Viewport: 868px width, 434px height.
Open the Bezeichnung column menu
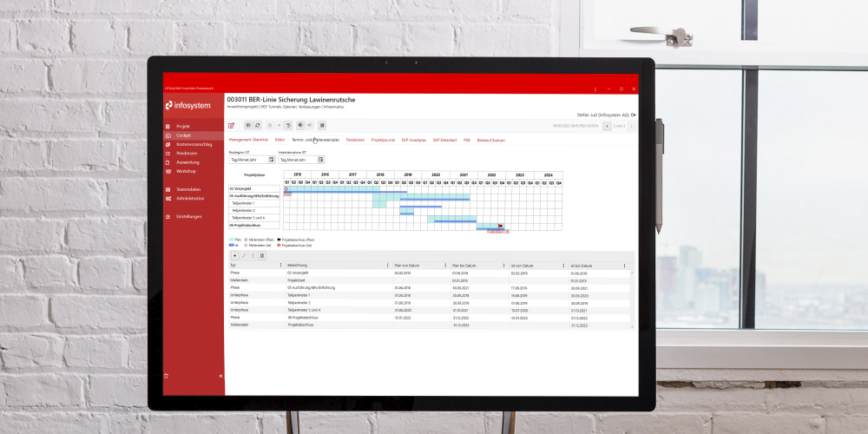coord(388,266)
